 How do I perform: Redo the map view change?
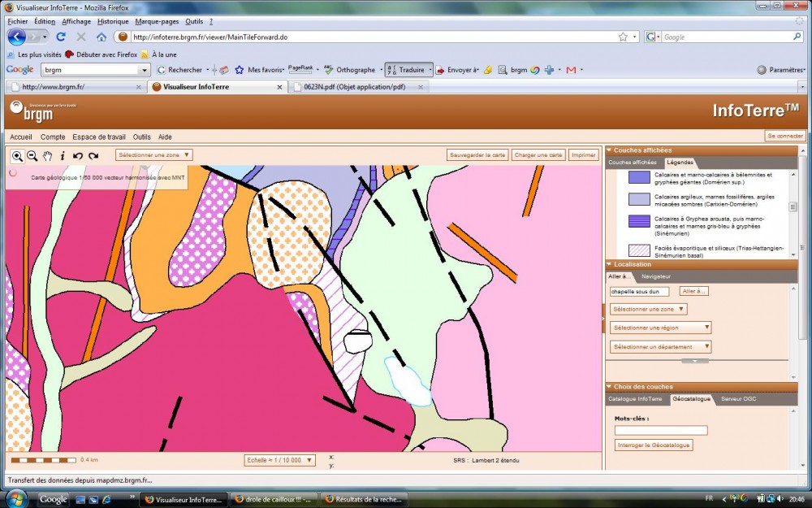pos(93,155)
